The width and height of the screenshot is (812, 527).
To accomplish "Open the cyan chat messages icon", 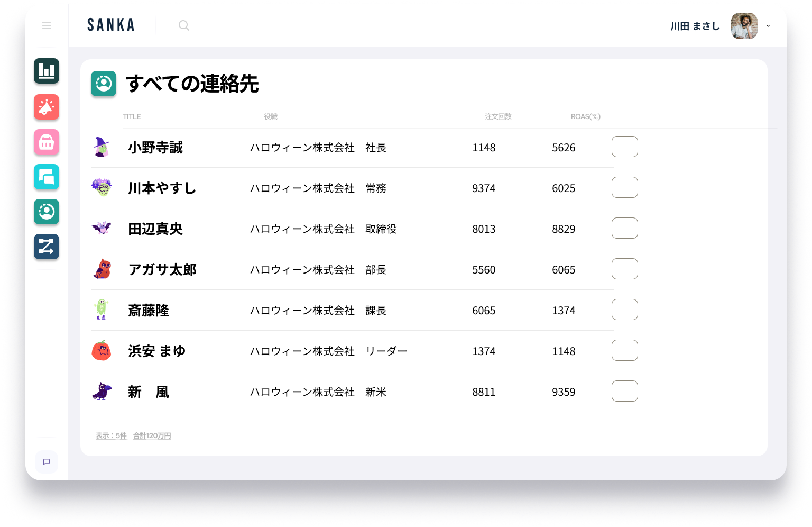I will 47,177.
